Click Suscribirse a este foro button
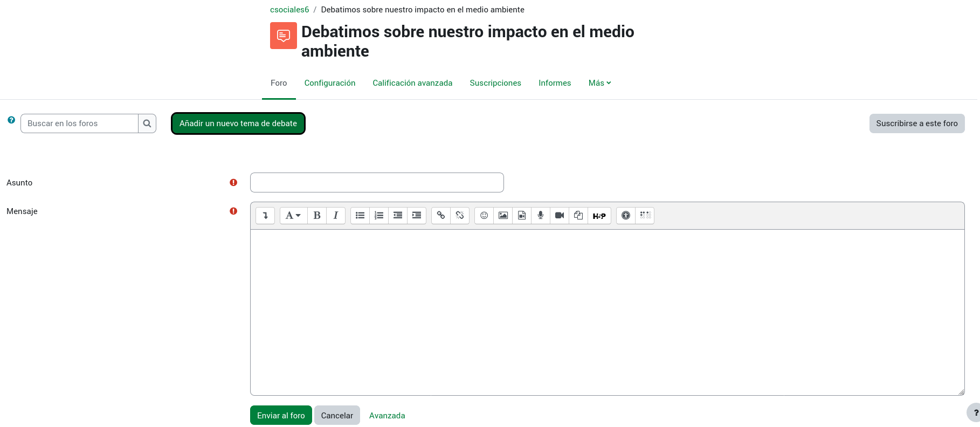980x427 pixels. [917, 123]
